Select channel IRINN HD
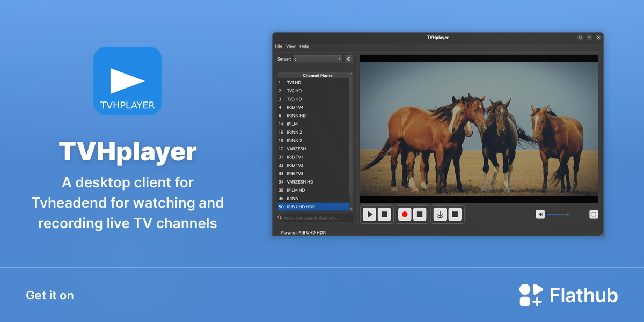Image resolution: width=644 pixels, height=322 pixels. coord(313,116)
